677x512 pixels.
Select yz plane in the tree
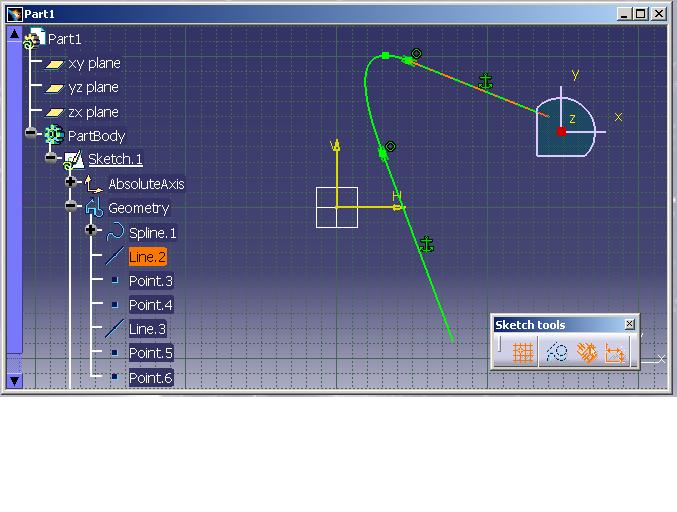[93, 88]
